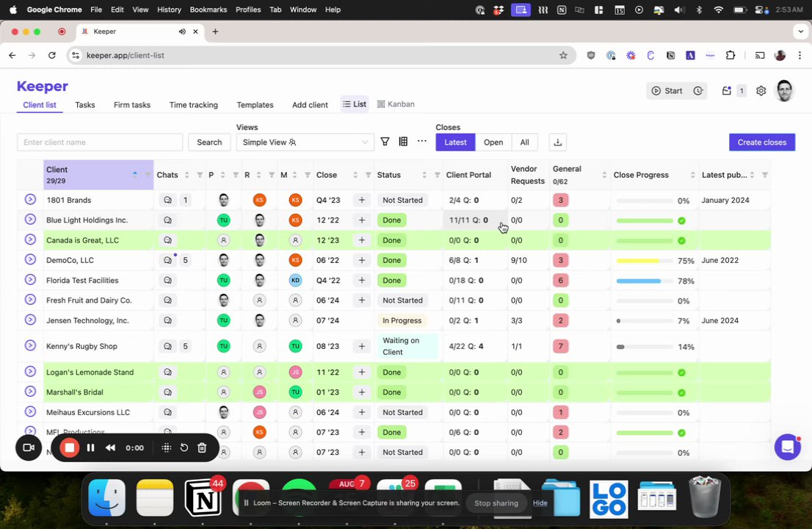Expand row for Marshall's Bridal
This screenshot has width=812, height=529.
[30, 392]
